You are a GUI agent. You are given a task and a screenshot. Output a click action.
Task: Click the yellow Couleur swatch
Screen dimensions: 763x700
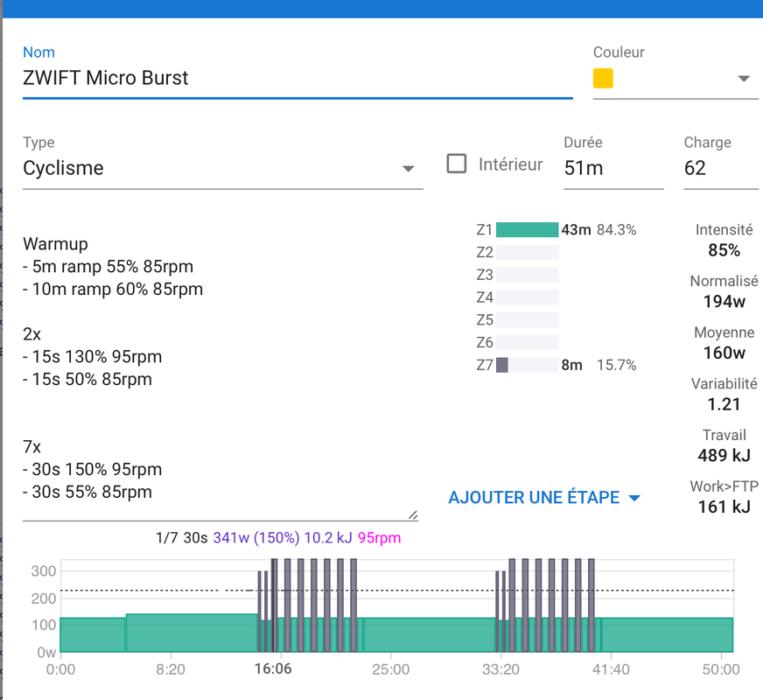603,79
